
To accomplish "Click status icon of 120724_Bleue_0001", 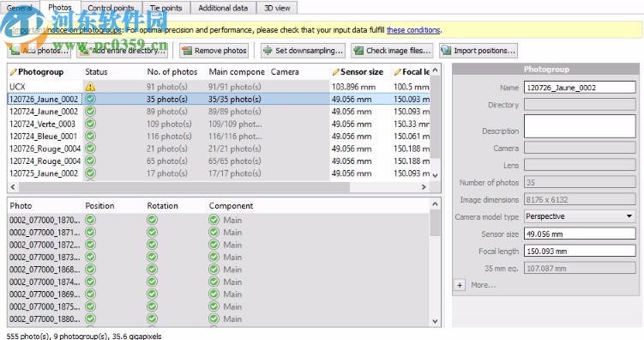I will 90,136.
